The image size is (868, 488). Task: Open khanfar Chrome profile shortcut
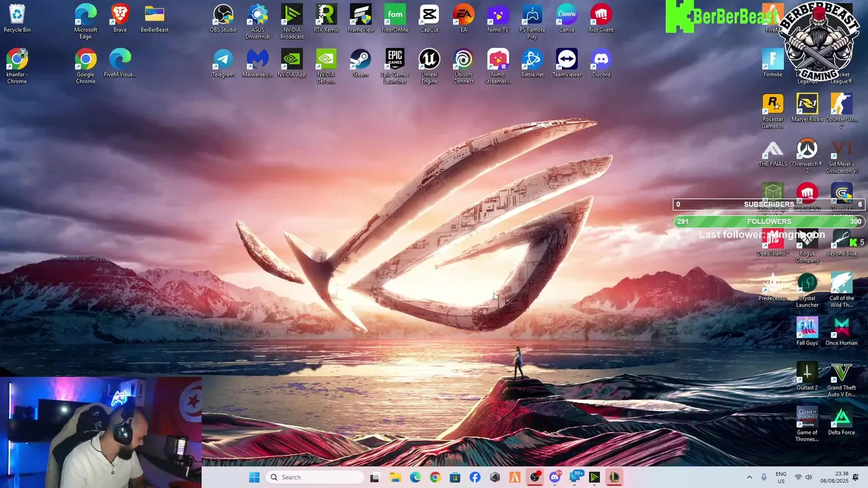(17, 66)
